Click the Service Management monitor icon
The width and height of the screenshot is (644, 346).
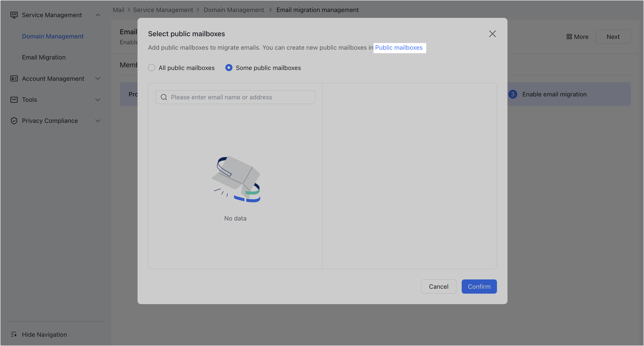tap(14, 15)
